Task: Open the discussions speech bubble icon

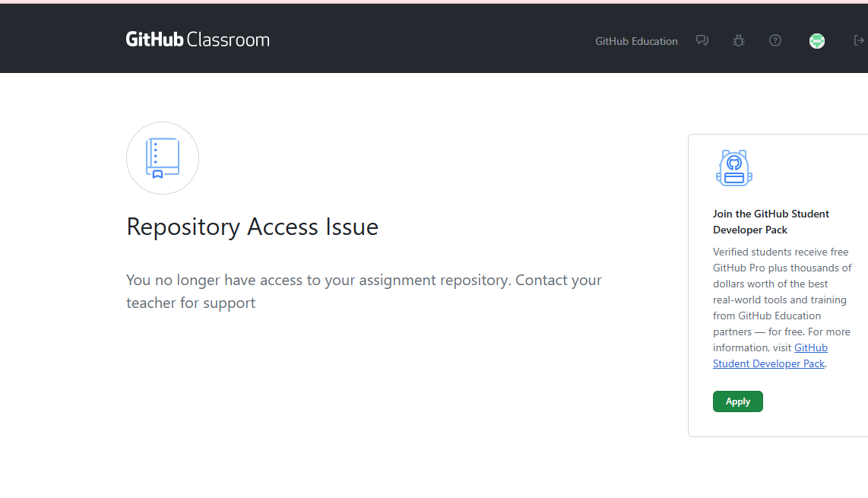Action: pyautogui.click(x=702, y=40)
